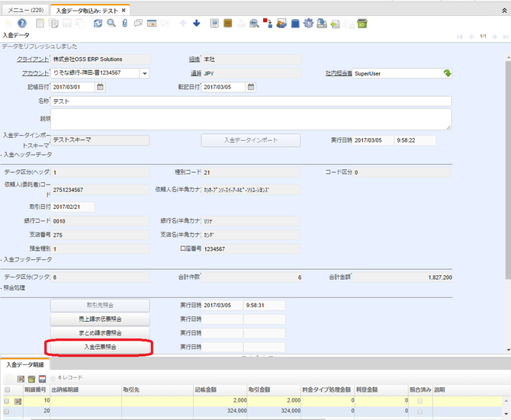
Task: Click the File Import green arrow icon
Action: coord(336,24)
